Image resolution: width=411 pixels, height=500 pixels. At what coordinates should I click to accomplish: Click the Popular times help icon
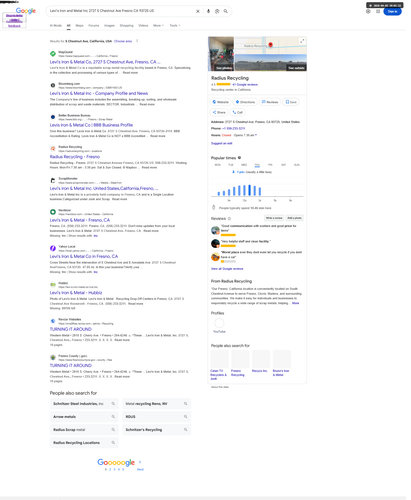[x=239, y=158]
